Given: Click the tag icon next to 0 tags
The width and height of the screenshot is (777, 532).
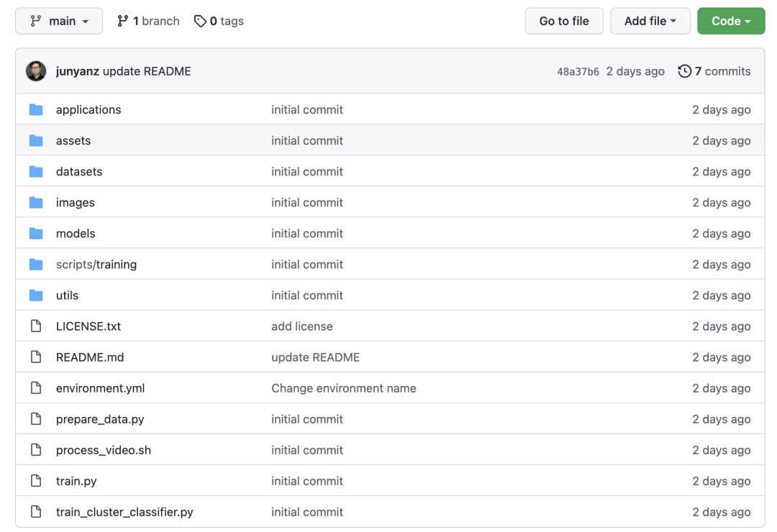Looking at the screenshot, I should 200,22.
